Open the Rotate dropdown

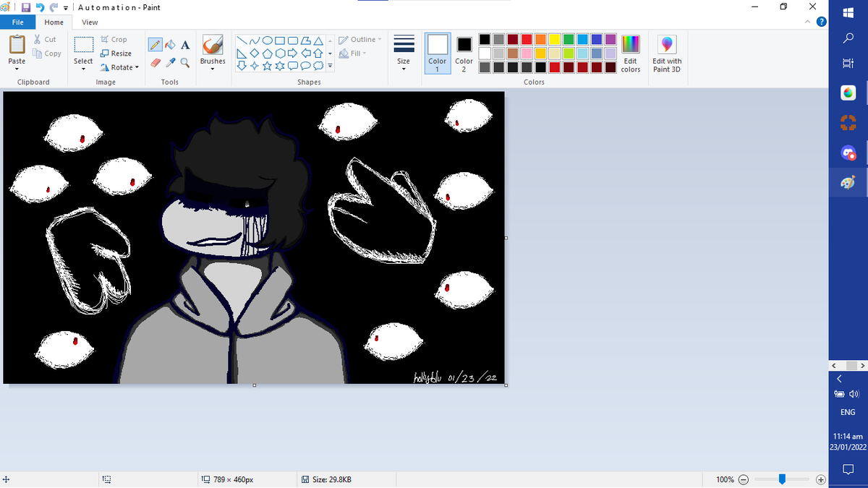[119, 67]
